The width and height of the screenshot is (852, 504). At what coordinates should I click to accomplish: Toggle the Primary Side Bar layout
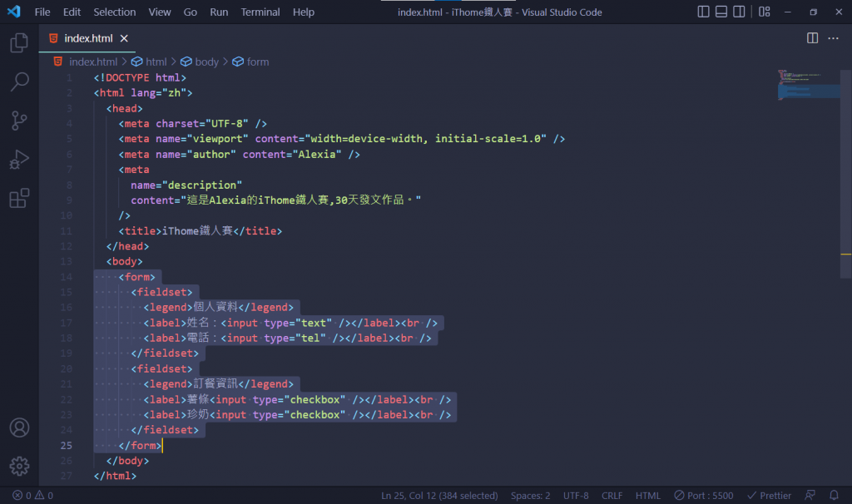[x=703, y=12]
